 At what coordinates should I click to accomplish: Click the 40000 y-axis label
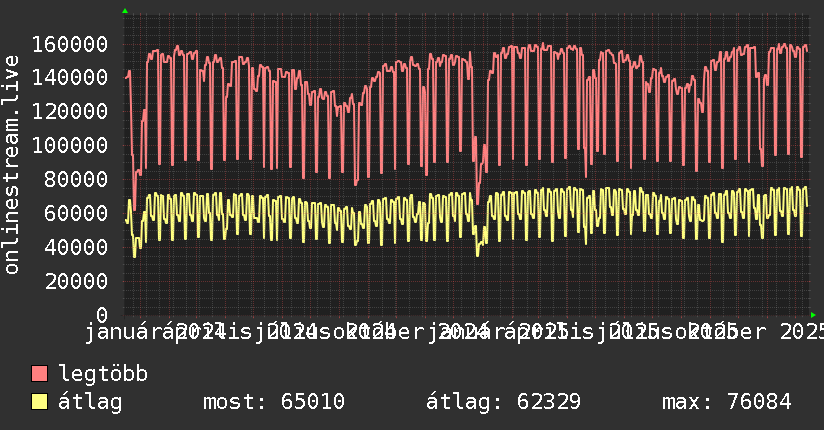pyautogui.click(x=77, y=247)
